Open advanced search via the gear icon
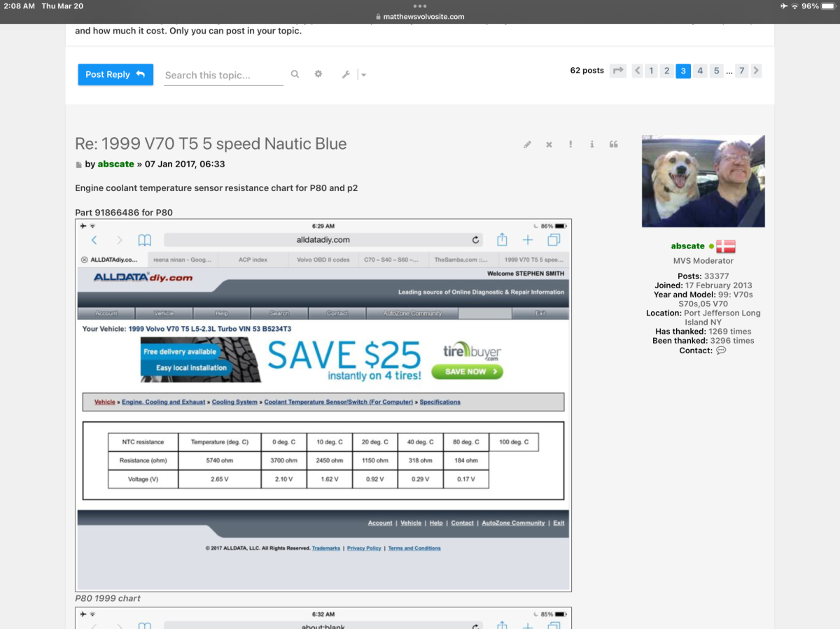The image size is (840, 629). click(x=318, y=74)
